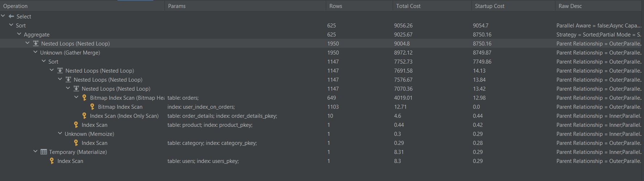The height and width of the screenshot is (181, 644).
Task: Collapse the Temporary (Materialize) node
Action: 35,152
